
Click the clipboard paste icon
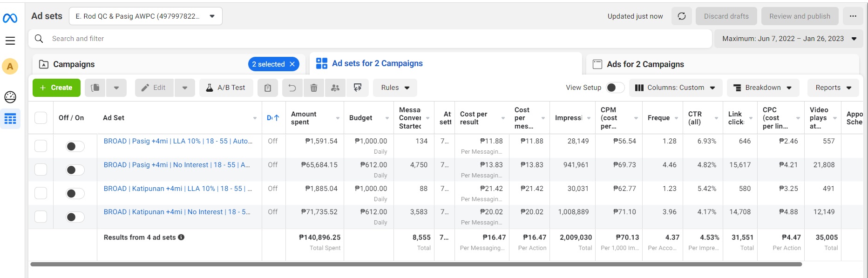(268, 88)
